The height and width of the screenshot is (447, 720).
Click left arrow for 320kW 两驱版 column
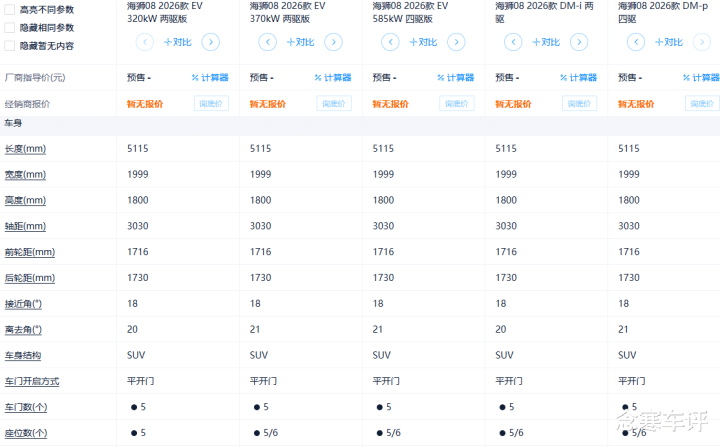(x=145, y=42)
